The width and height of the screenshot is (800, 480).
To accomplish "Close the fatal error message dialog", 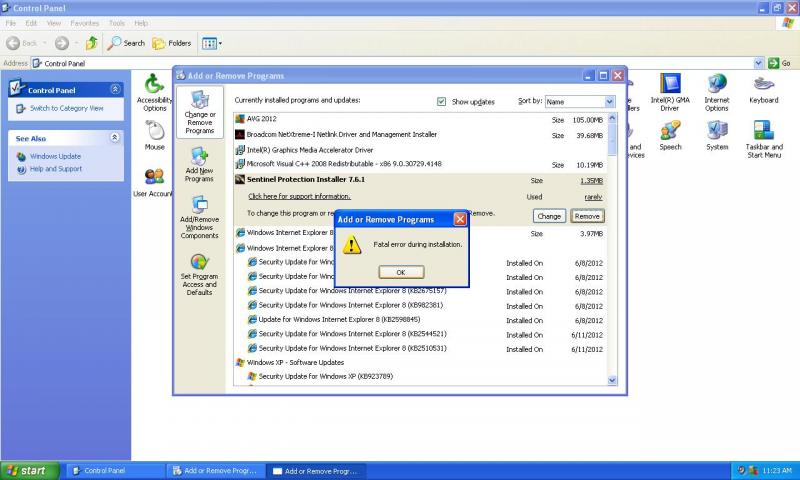I will pos(460,219).
